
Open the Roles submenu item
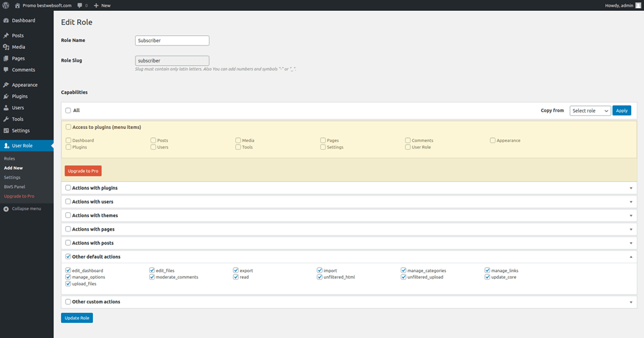pyautogui.click(x=9, y=158)
